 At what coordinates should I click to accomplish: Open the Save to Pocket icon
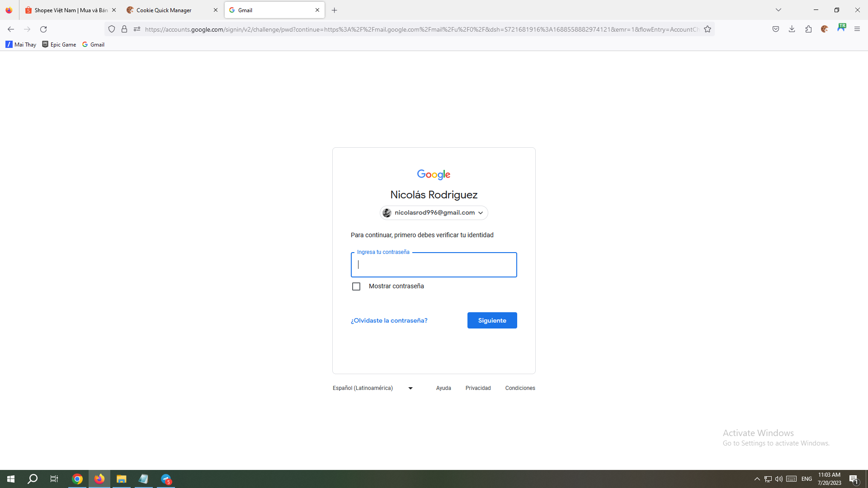point(776,29)
